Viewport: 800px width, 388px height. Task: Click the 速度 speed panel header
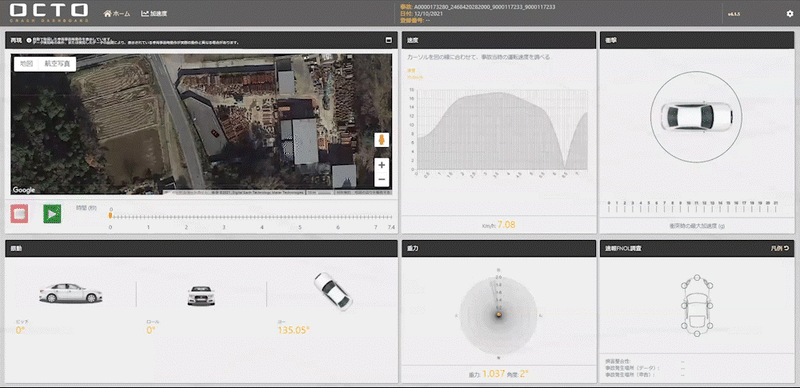point(499,40)
